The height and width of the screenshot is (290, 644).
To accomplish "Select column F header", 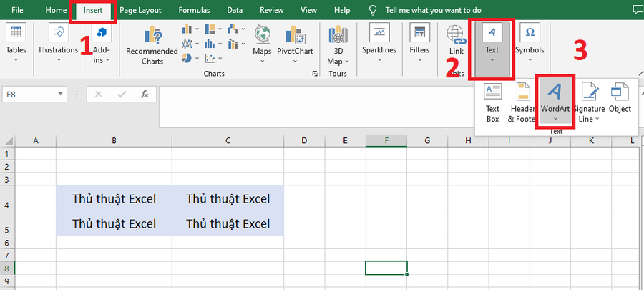I will (386, 141).
